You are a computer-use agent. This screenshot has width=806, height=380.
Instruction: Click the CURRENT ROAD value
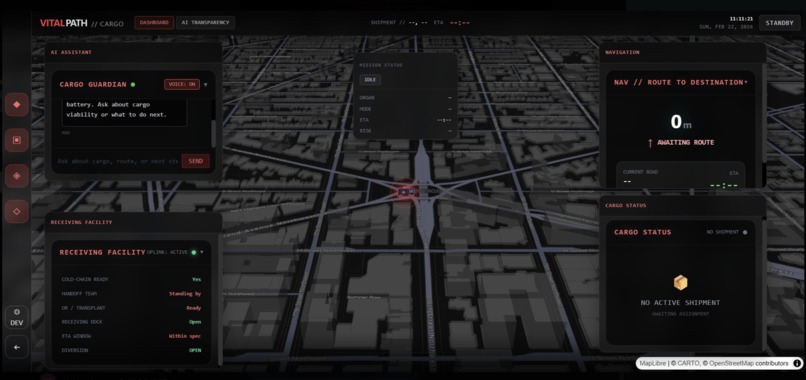point(627,182)
